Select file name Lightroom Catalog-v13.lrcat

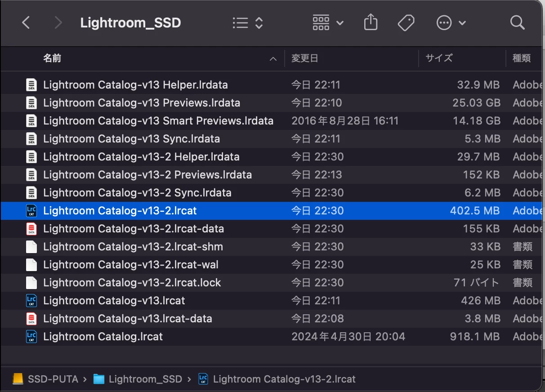(x=114, y=301)
